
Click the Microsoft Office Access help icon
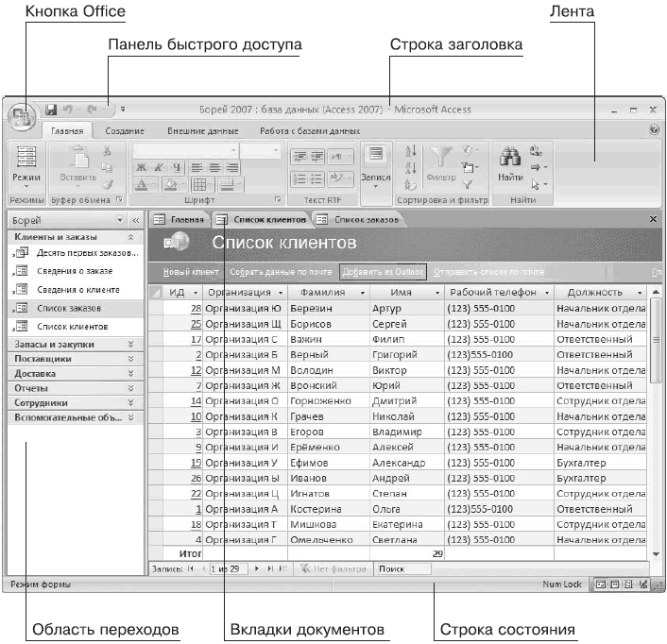click(x=654, y=129)
